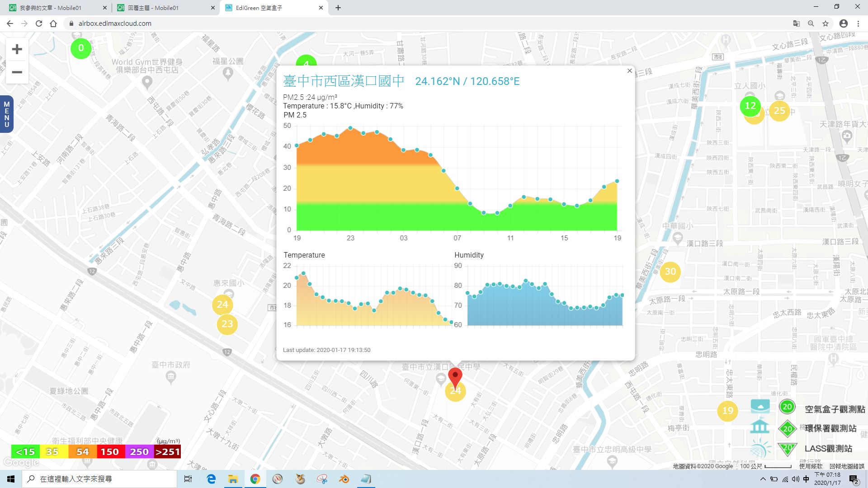Viewport: 868px width, 488px height.
Task: Select the yellow 24 marker near 惠來國小
Action: (222, 305)
